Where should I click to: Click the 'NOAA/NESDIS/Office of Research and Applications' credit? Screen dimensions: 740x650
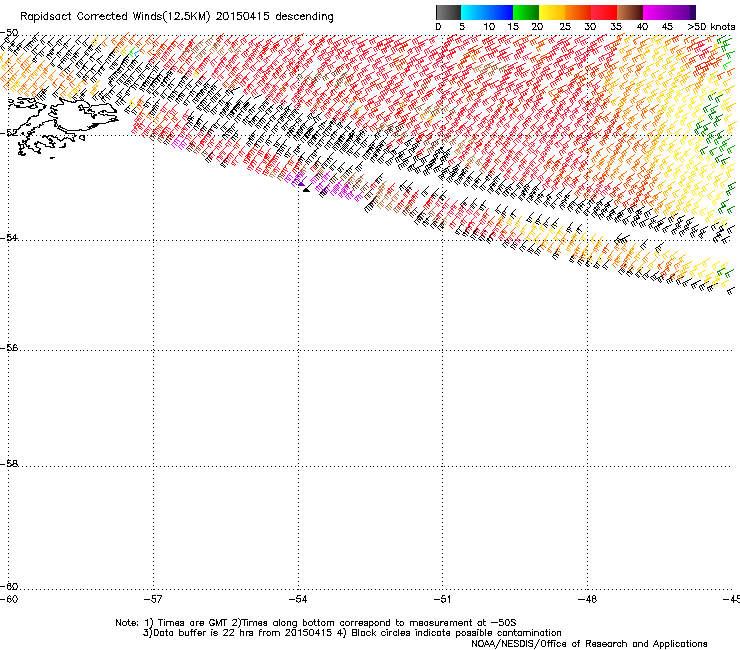589,644
